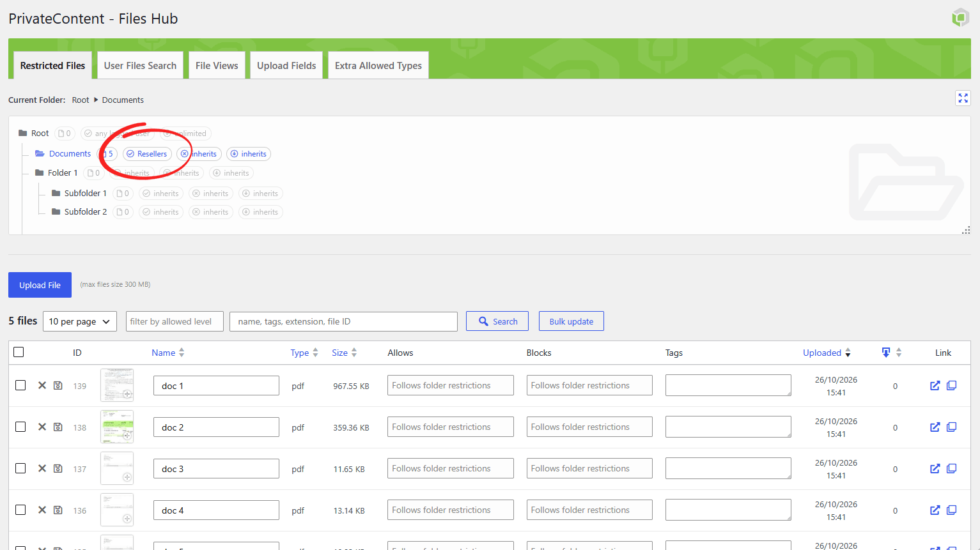Switch to User Files Search tab

tap(140, 65)
